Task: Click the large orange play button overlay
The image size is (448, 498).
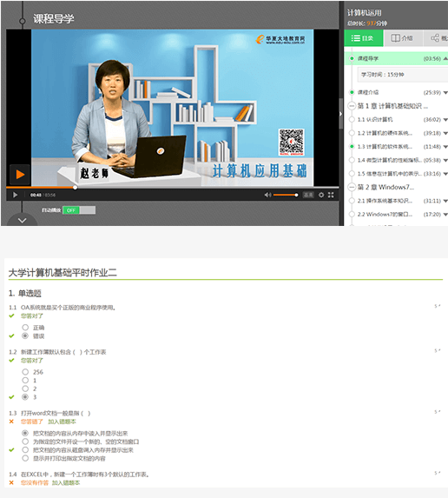Action: (x=20, y=175)
